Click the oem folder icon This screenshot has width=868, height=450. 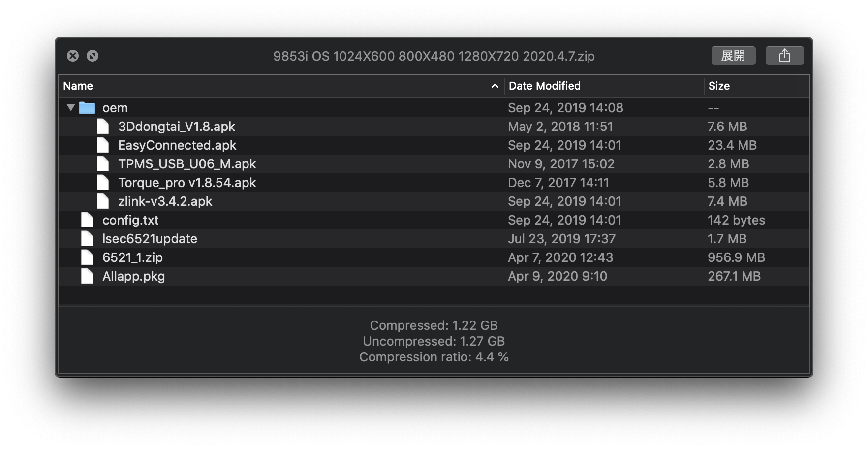(x=87, y=108)
